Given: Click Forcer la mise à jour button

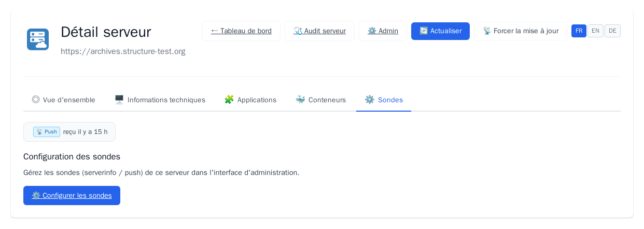Looking at the screenshot, I should (521, 31).
